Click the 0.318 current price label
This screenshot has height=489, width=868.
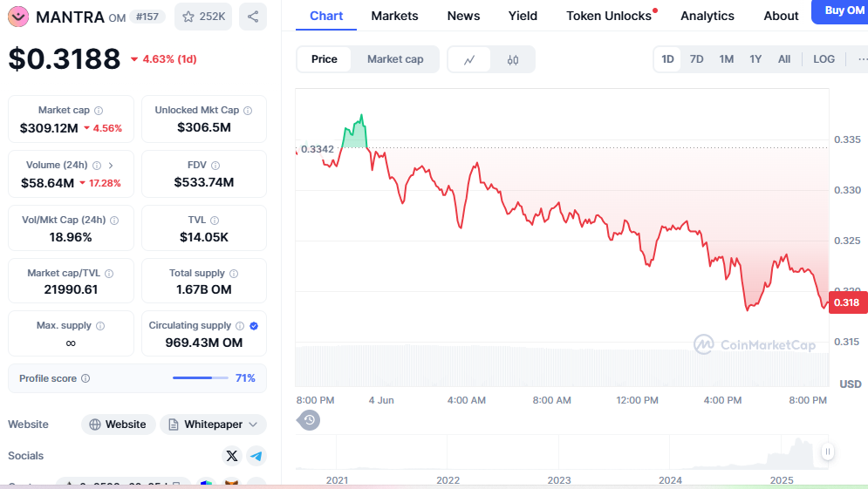(848, 302)
